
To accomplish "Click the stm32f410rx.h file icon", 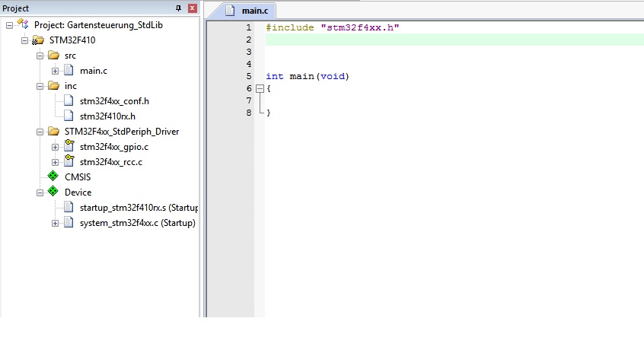I will [x=69, y=116].
